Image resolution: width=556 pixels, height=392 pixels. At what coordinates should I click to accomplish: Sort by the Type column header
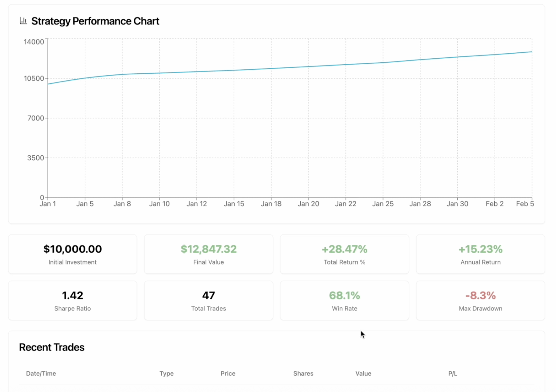click(x=166, y=373)
